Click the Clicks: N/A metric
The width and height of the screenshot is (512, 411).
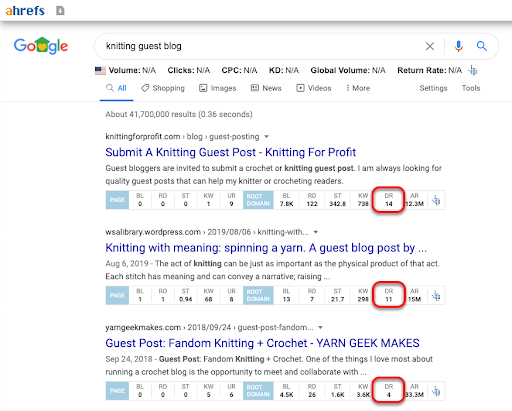point(189,70)
